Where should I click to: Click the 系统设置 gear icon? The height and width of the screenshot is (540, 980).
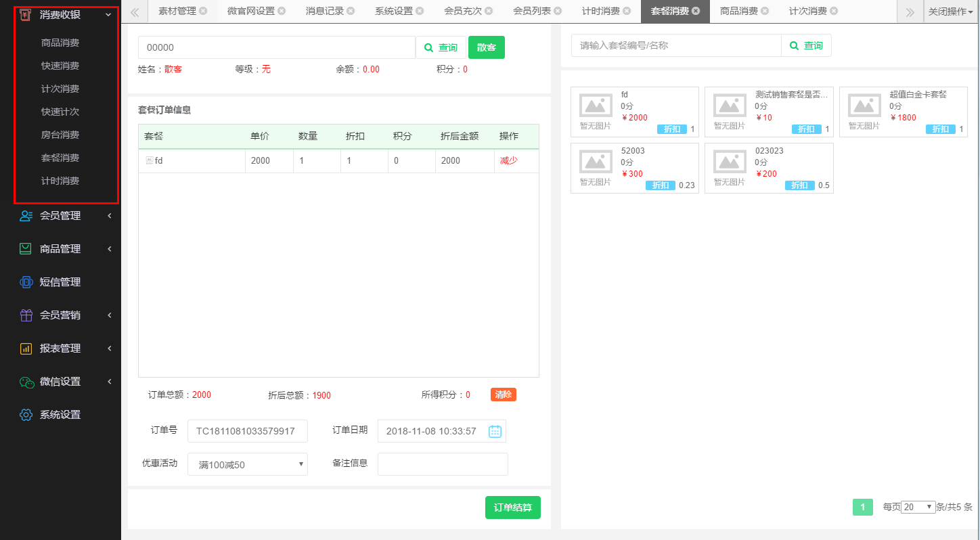[x=26, y=415]
